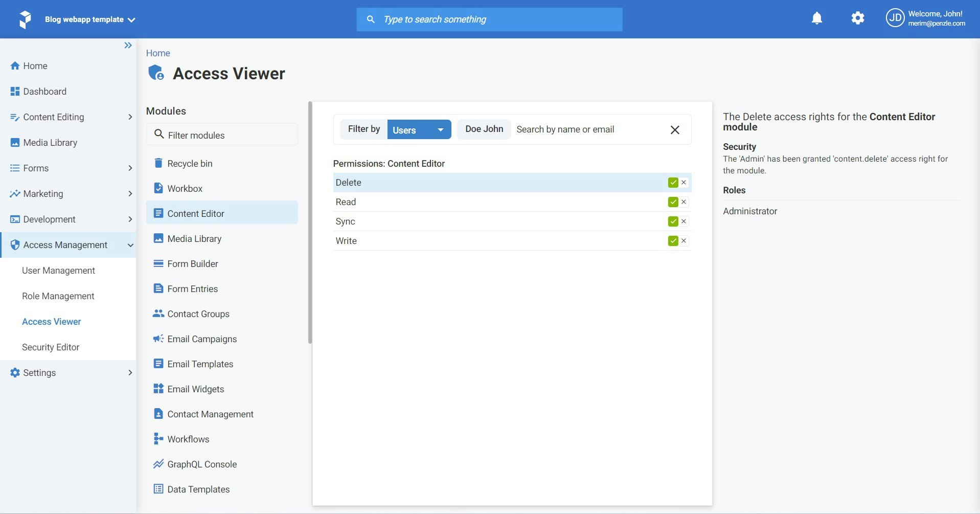Click the Home breadcrumb link
The image size is (980, 514).
coord(158,53)
